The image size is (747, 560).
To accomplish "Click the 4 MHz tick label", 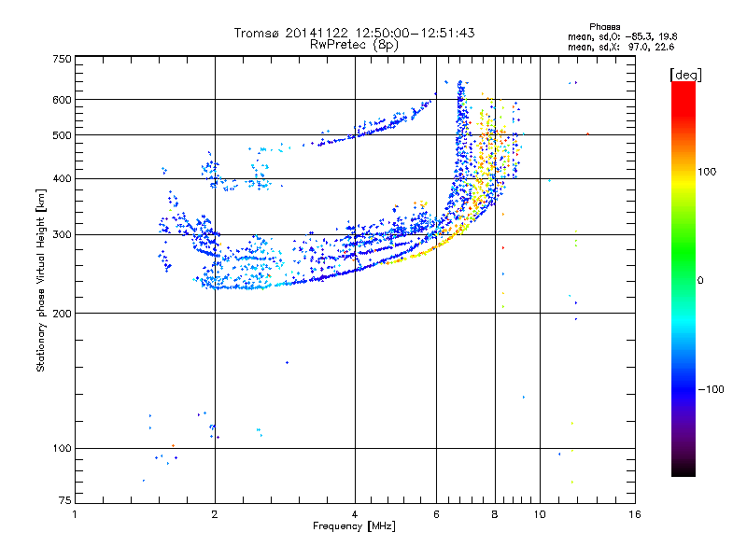I will point(355,514).
